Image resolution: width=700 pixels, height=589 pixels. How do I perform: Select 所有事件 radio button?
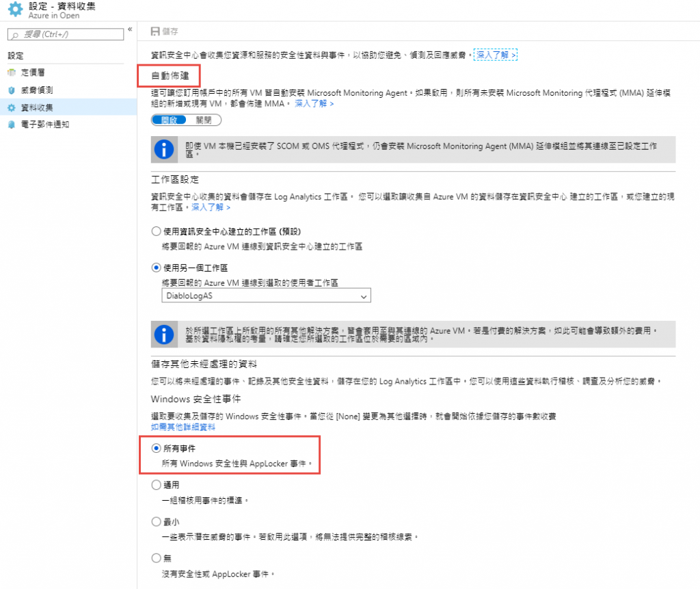(156, 448)
